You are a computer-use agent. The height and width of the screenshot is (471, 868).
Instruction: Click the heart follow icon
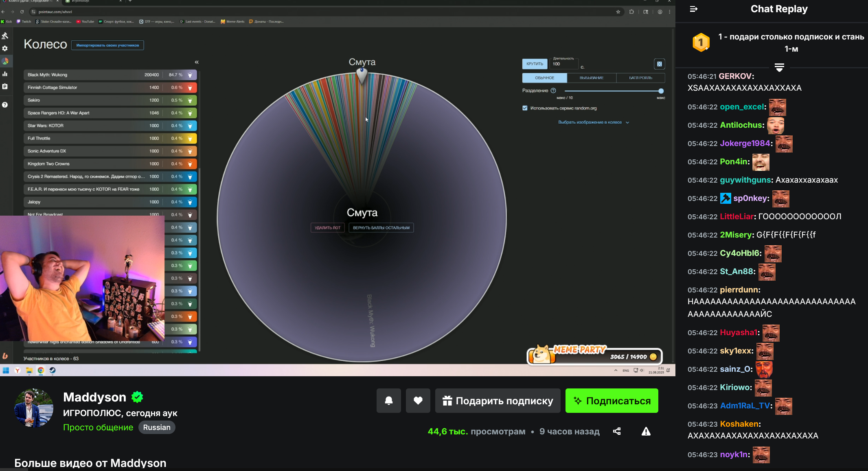click(418, 401)
